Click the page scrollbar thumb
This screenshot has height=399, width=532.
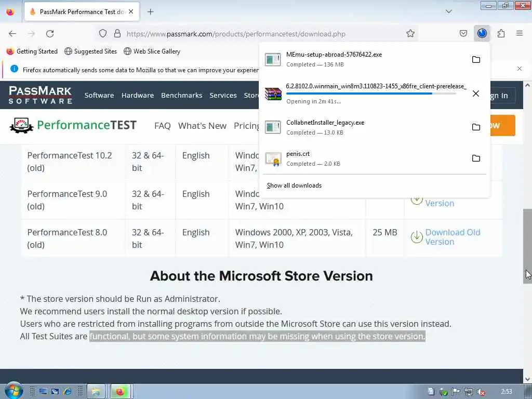pyautogui.click(x=527, y=246)
